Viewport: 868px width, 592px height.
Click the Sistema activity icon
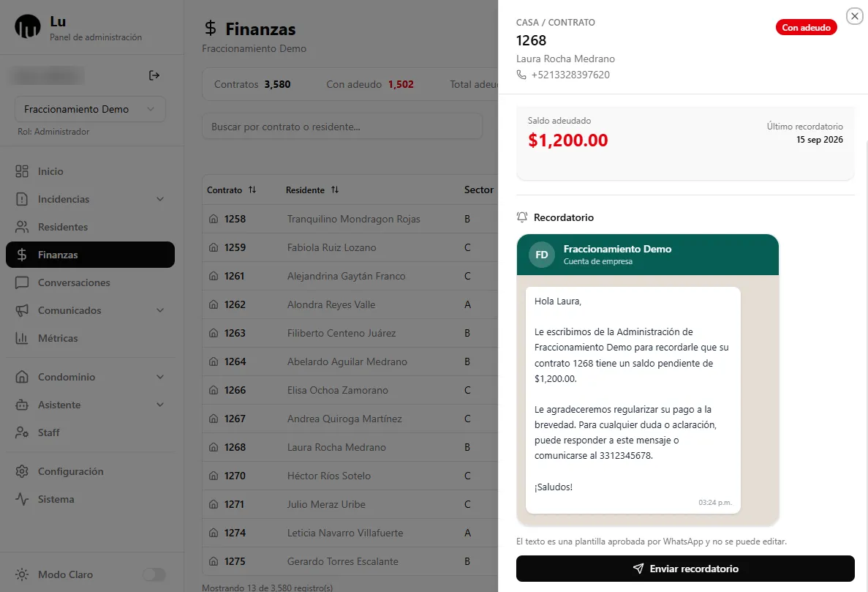pyautogui.click(x=22, y=499)
